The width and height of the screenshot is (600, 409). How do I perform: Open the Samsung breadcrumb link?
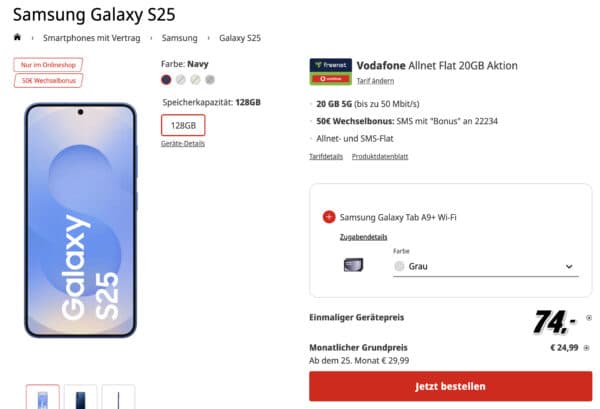(182, 38)
